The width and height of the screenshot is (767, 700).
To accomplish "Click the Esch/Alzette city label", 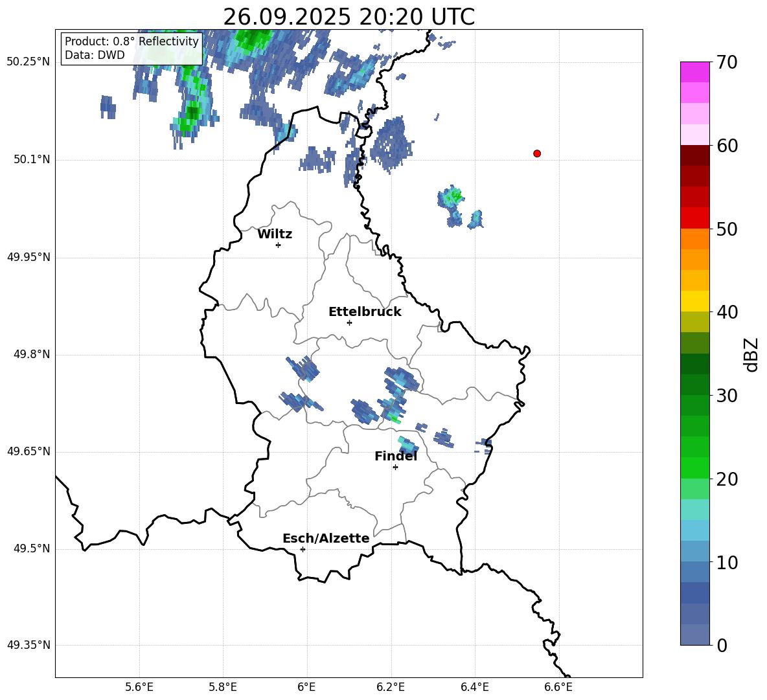I will [x=326, y=538].
